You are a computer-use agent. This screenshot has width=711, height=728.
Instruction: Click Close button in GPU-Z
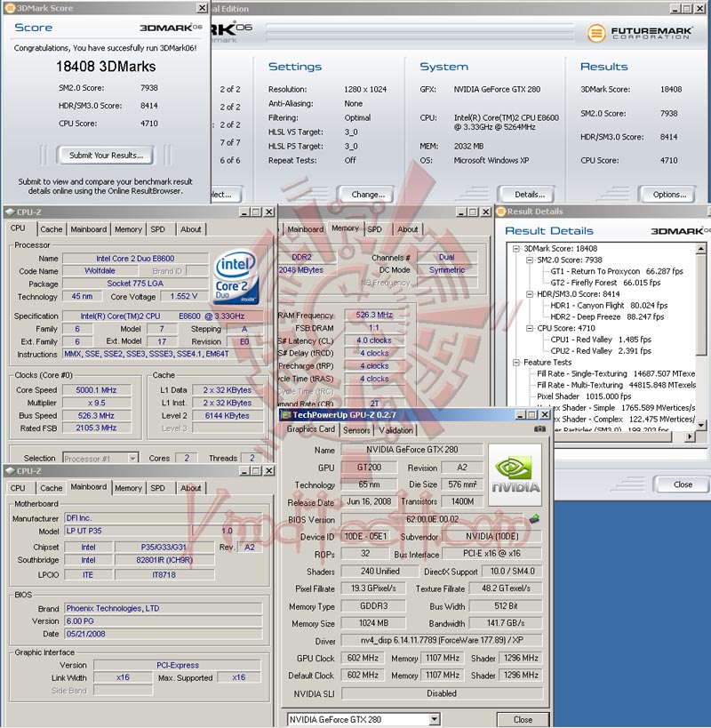tap(523, 719)
